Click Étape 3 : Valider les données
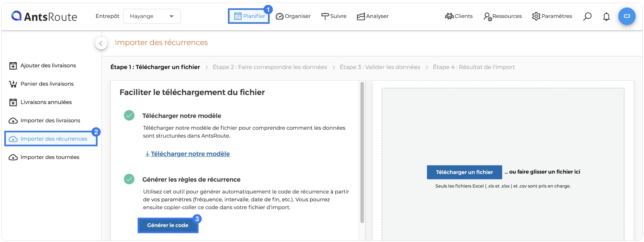644x242 pixels. (380, 67)
